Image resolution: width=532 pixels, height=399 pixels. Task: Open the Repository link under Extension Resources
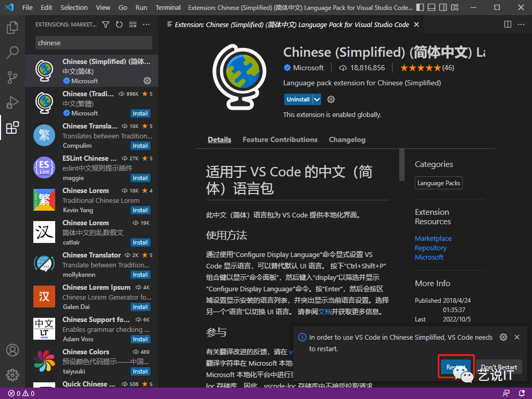pos(430,248)
